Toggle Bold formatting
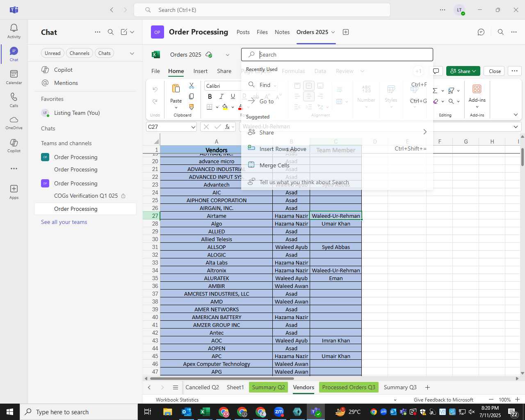 click(x=210, y=96)
